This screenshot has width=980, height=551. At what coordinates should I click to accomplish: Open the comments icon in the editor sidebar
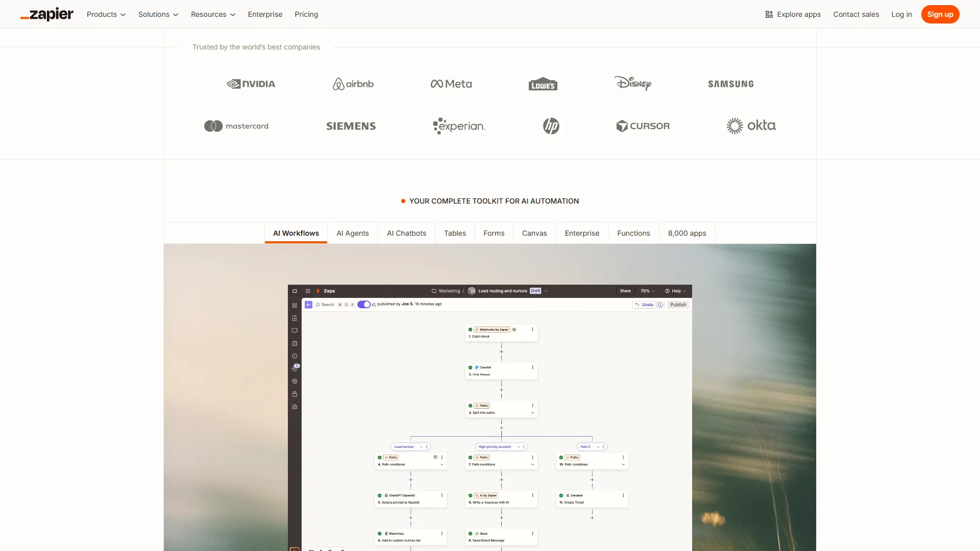pyautogui.click(x=295, y=331)
